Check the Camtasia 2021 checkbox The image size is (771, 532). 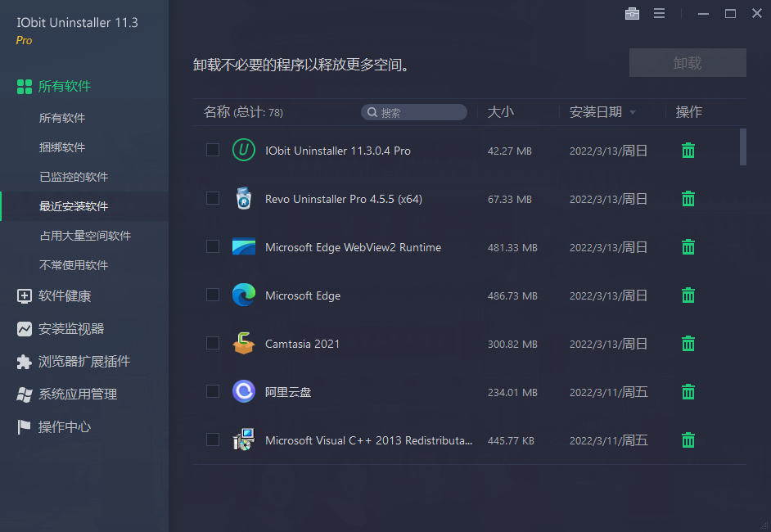coord(213,343)
